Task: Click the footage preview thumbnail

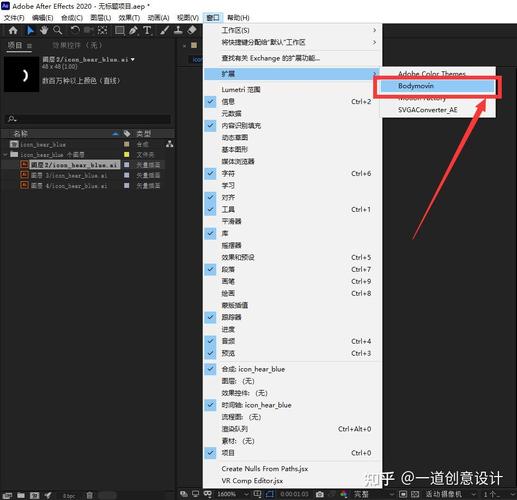Action: click(x=21, y=74)
